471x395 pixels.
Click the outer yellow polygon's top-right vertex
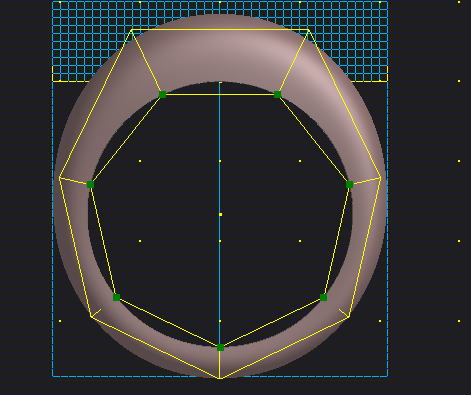(x=308, y=30)
